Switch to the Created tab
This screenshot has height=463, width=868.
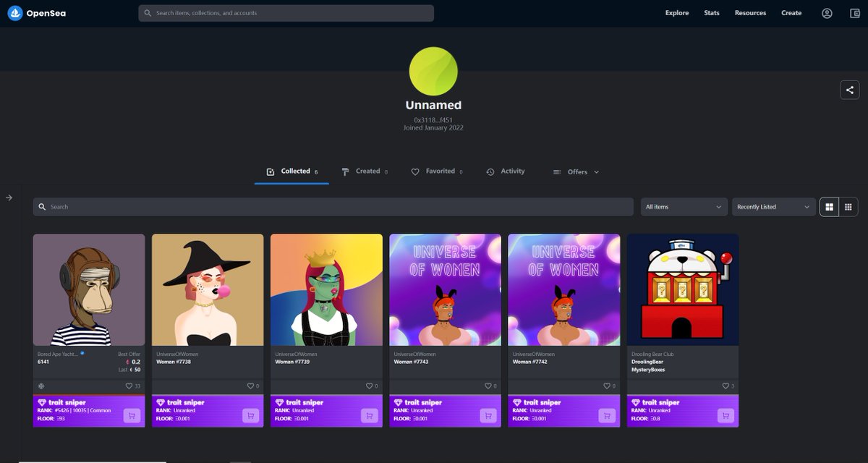coord(365,171)
